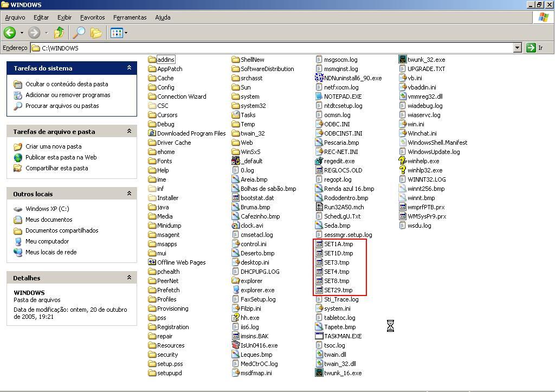This screenshot has height=392, width=555.
Task: Select the Offline Web Pages folder icon
Action: click(152, 262)
